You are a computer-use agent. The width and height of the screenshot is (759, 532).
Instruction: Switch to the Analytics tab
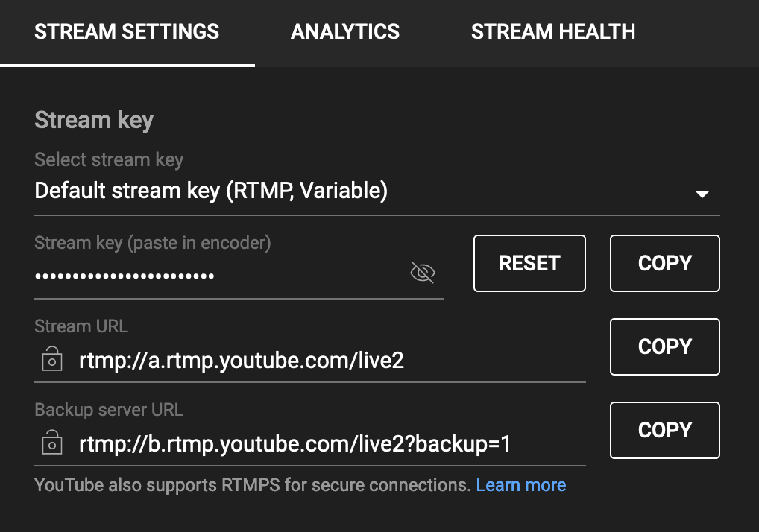pos(345,32)
